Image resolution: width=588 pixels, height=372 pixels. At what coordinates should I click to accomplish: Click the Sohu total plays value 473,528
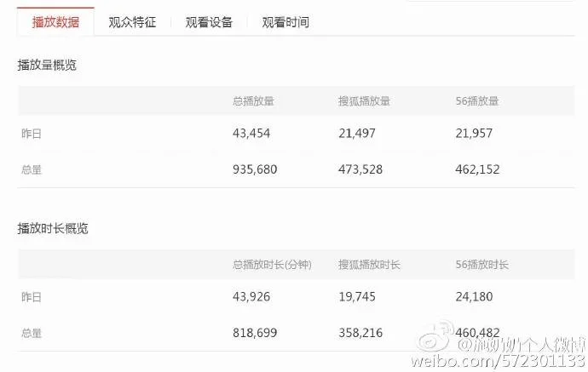tap(360, 169)
